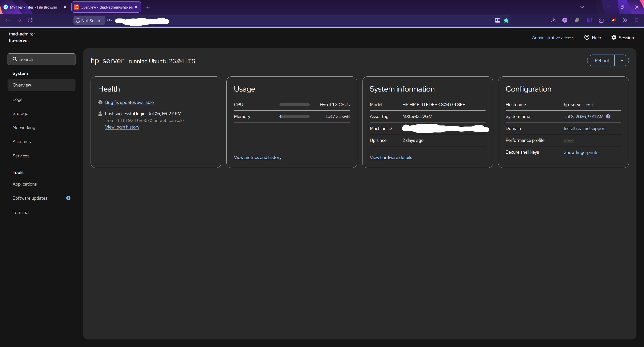Screen dimensions: 644x347
Task: Click the uBlock Origin extension icon
Action: pos(613,20)
